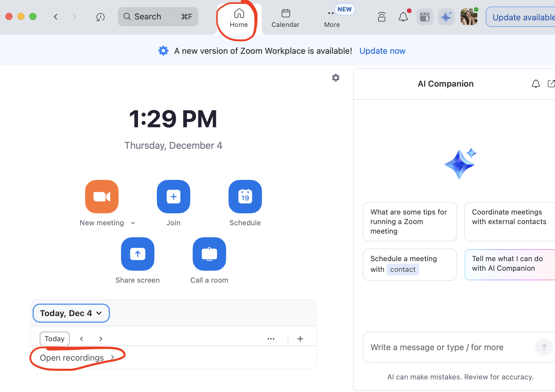555x392 pixels.
Task: Open the top bar notifications bell
Action: (403, 17)
